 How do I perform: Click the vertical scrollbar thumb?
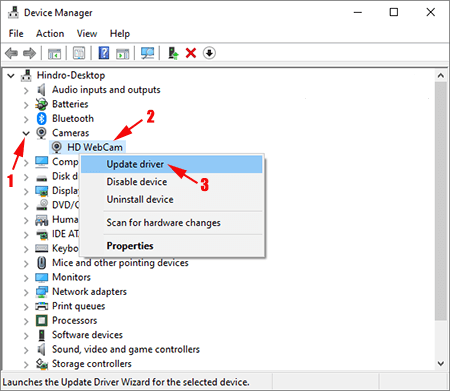441,201
